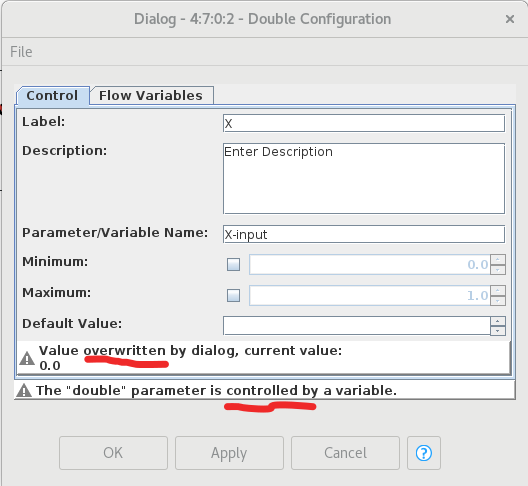528x486 pixels.
Task: Open the blue help question mark icon
Action: point(424,453)
